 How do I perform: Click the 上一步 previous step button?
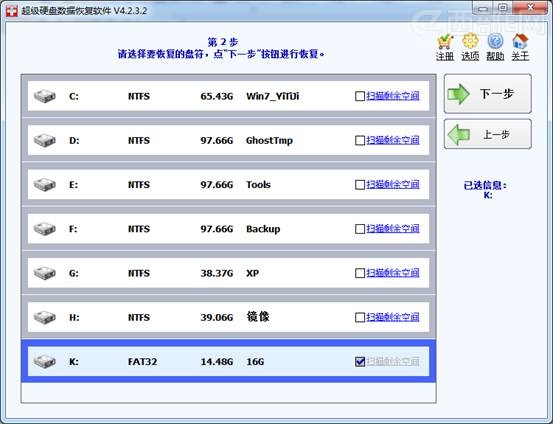(x=487, y=134)
